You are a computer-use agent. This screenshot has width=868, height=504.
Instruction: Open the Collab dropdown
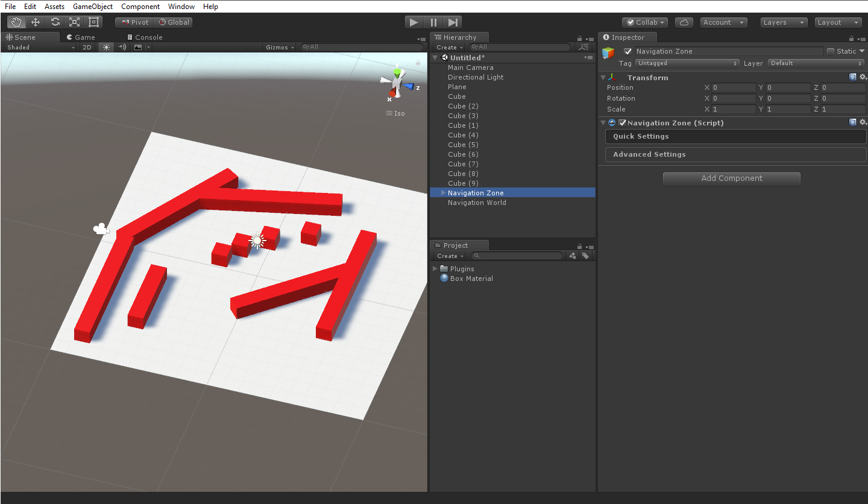pos(645,22)
